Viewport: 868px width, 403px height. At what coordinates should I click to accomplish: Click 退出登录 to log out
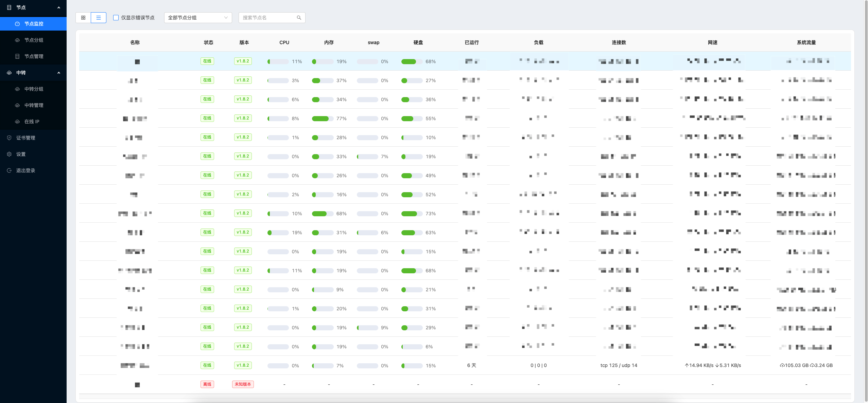coord(33,170)
